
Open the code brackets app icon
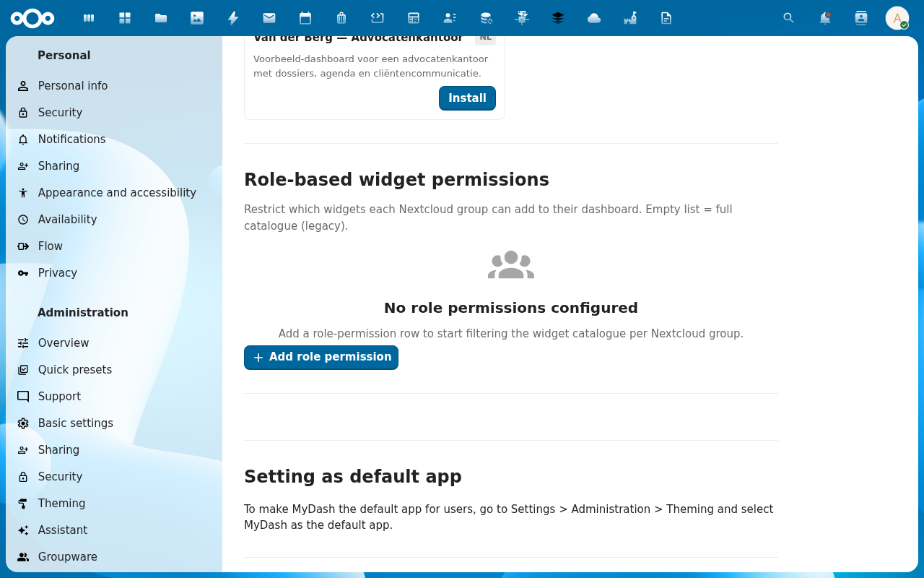tap(378, 18)
